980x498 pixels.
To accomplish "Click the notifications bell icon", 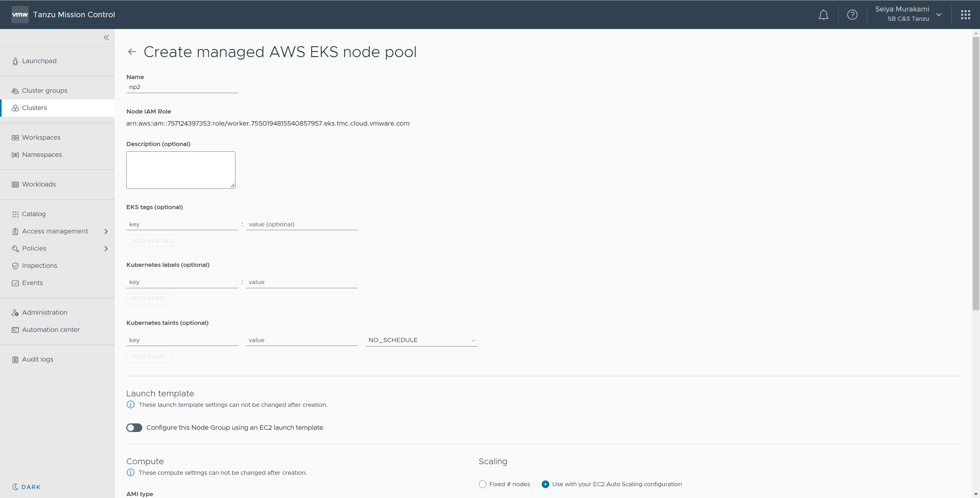I will (823, 15).
